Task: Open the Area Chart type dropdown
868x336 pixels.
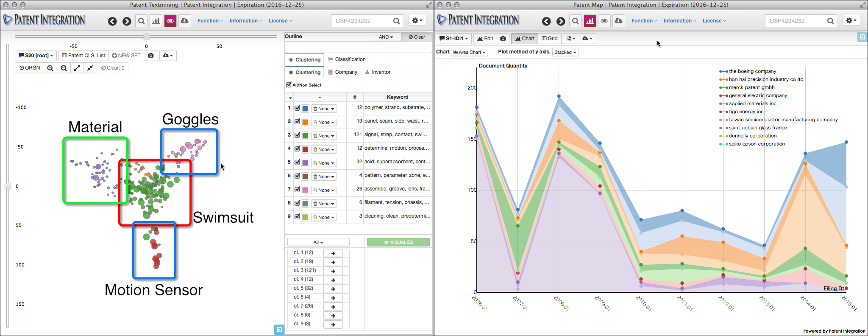Action: click(x=470, y=52)
